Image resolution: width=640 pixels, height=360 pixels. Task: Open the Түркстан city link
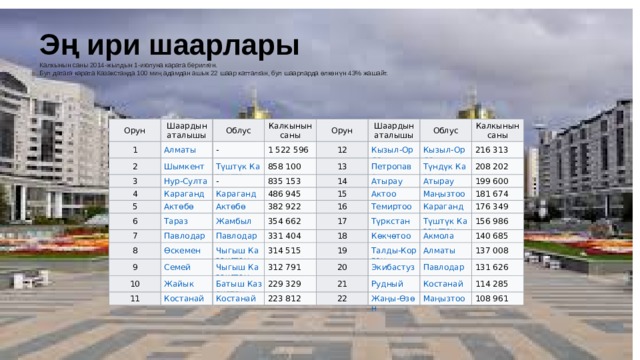[390, 221]
